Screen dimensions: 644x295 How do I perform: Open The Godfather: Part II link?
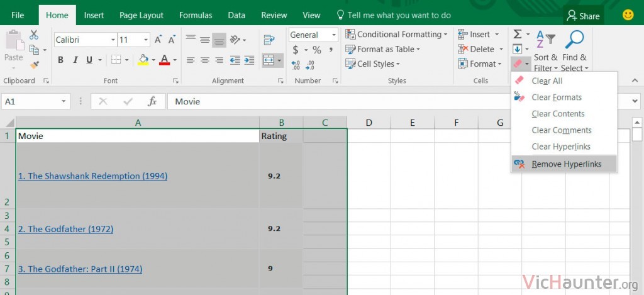pos(80,269)
